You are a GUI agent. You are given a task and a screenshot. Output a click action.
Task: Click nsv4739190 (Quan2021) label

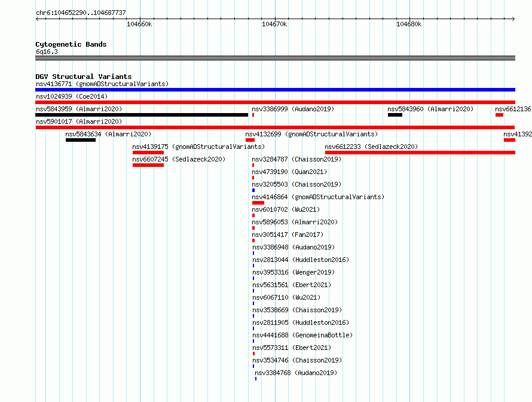coord(289,172)
